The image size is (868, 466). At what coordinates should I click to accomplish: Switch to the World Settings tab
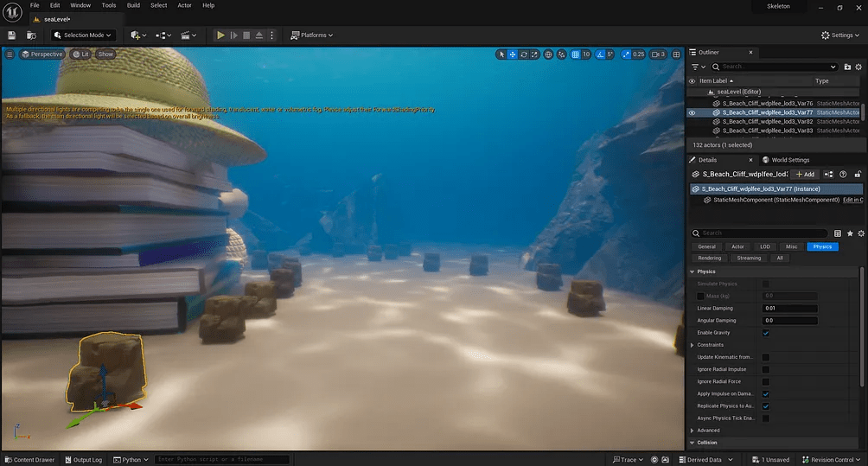pos(785,160)
